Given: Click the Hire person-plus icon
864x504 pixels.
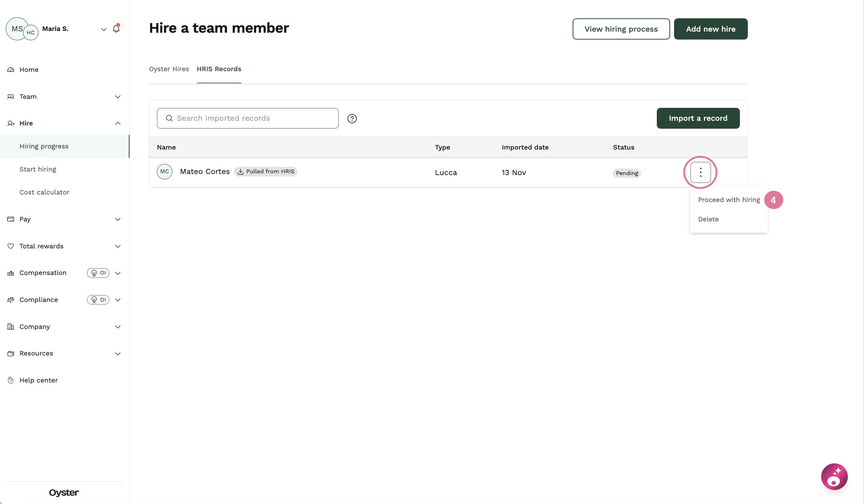Looking at the screenshot, I should click(11, 123).
